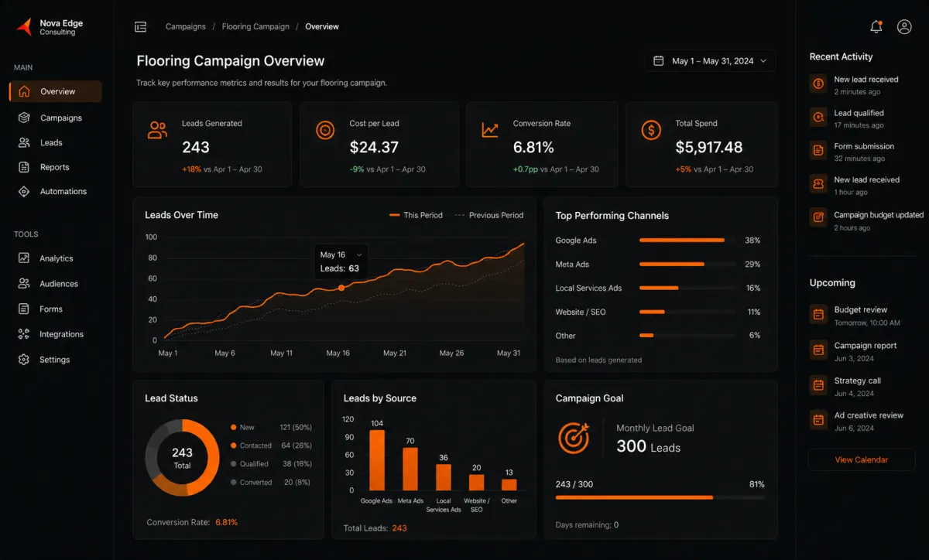Click the Budget review calendar icon
This screenshot has width=929, height=560.
818,314
